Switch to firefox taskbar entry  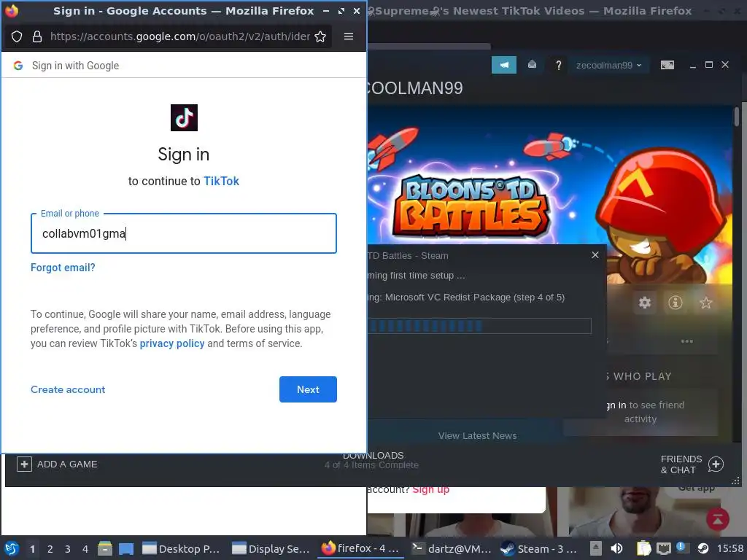360,548
